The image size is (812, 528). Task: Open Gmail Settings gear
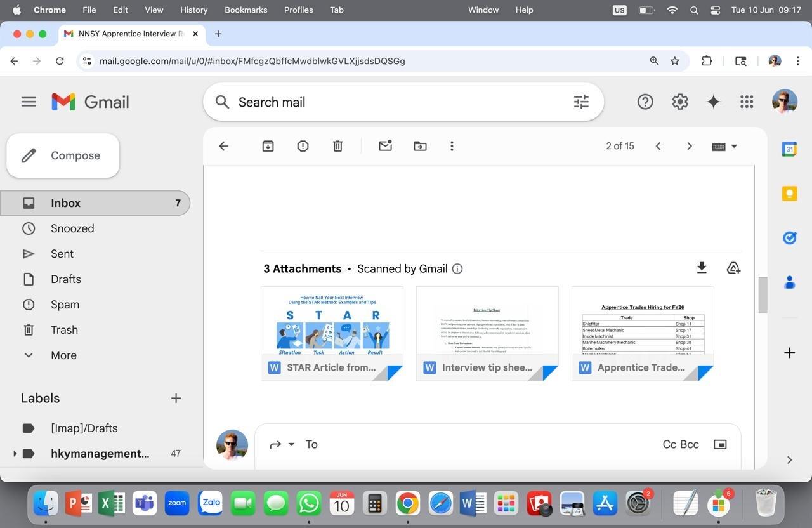coord(680,102)
